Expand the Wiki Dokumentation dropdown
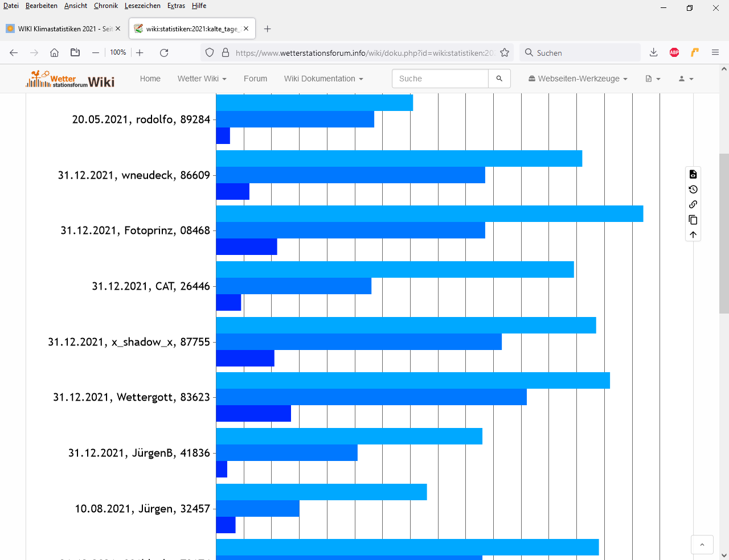Viewport: 729px width, 560px height. point(323,79)
